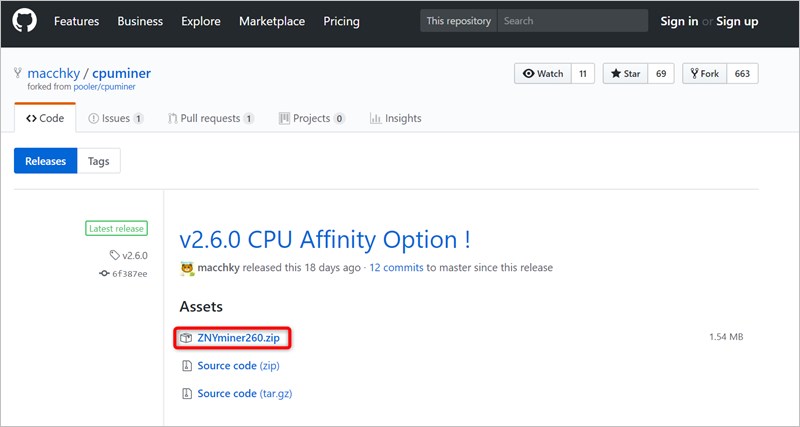Fork the cpuminer repository
Screen dimensions: 800x427
[x=705, y=73]
